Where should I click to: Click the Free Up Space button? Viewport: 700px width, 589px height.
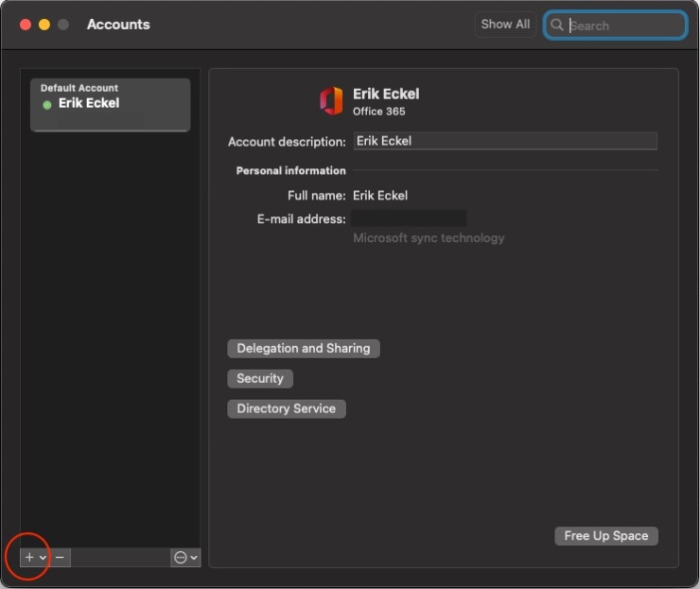[x=605, y=536]
